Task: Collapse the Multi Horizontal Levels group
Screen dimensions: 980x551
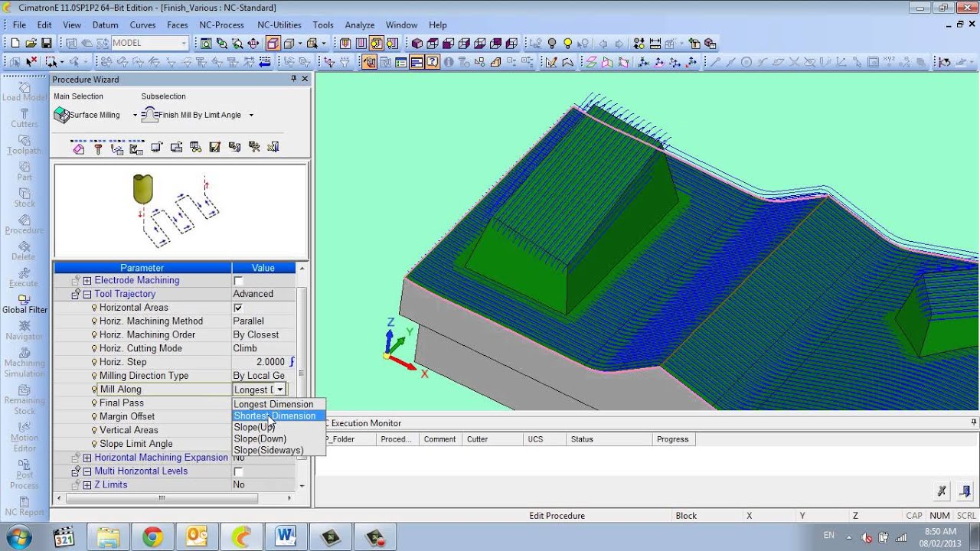Action: 87,471
